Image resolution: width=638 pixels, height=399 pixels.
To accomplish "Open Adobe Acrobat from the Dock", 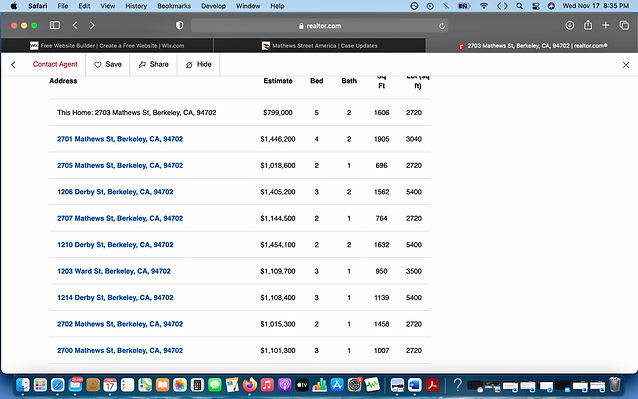I will tap(432, 385).
